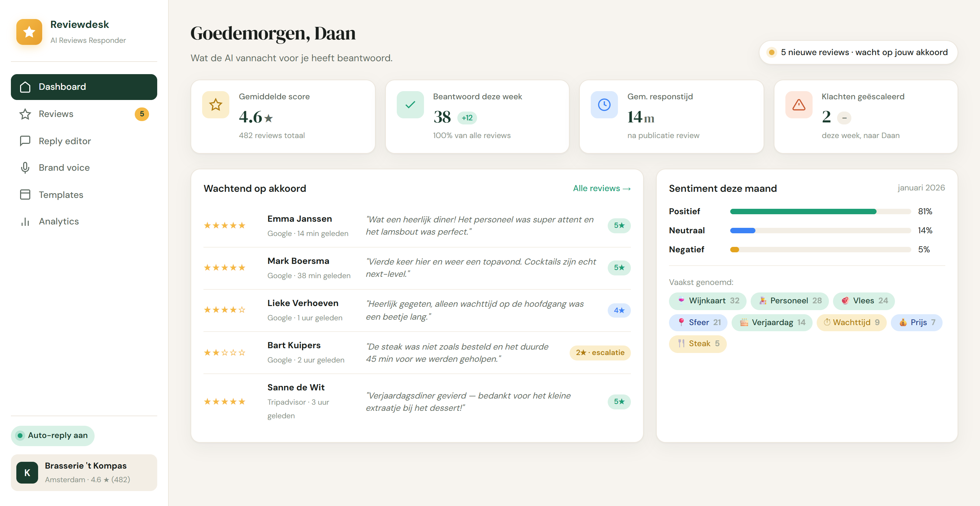Click the Positief sentiment progress bar
Image resolution: width=980 pixels, height=506 pixels.
(820, 212)
